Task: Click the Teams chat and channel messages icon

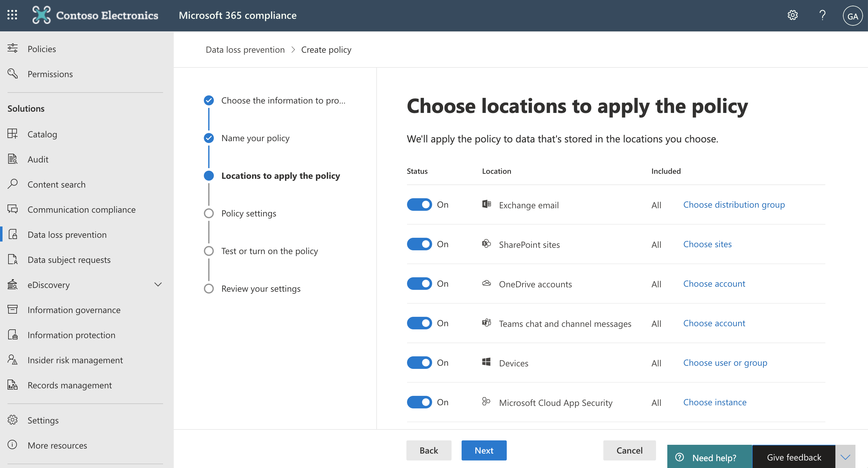Action: [x=486, y=322]
